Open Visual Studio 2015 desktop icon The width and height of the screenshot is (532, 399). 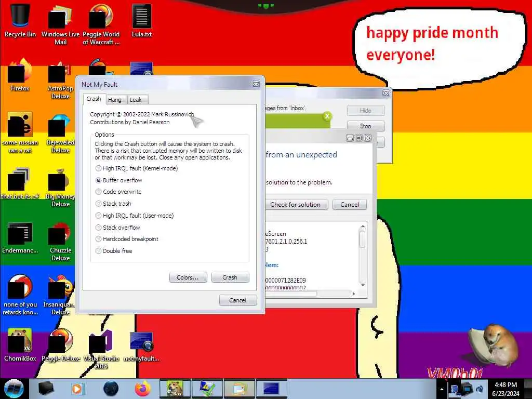tap(101, 349)
